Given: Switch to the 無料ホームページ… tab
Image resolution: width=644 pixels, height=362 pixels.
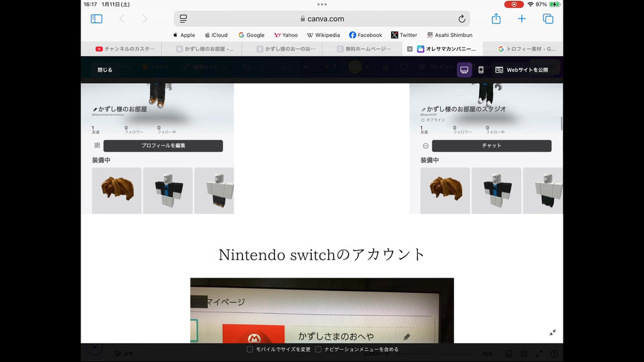Looking at the screenshot, I should [363, 49].
